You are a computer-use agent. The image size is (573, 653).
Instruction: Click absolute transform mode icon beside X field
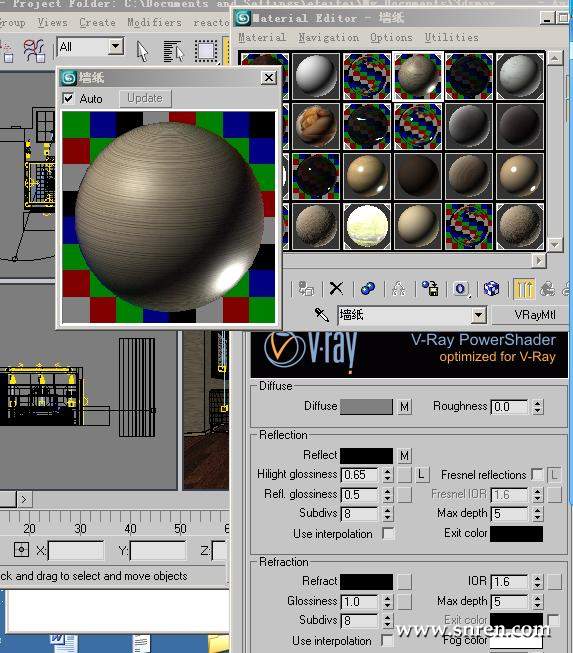(21, 550)
